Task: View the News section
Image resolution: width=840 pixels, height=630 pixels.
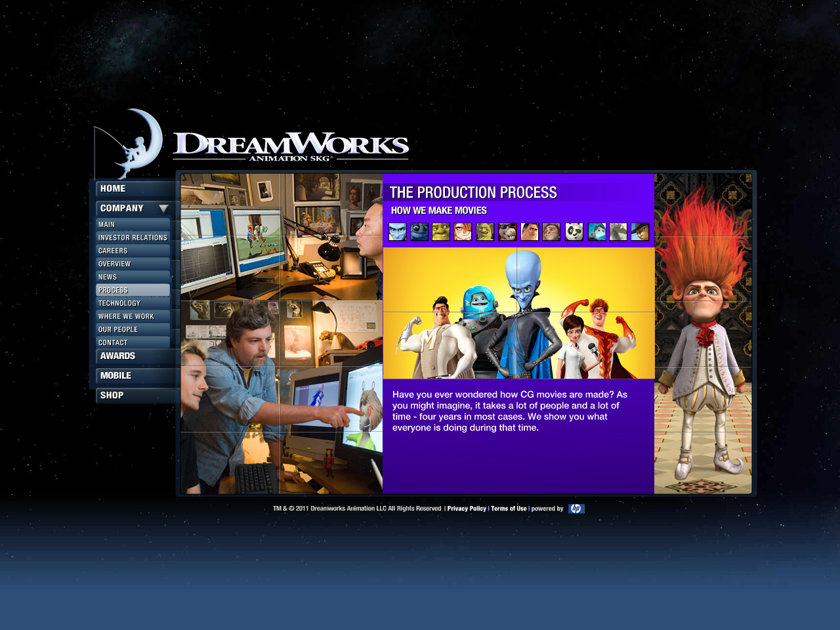Action: pyautogui.click(x=133, y=277)
